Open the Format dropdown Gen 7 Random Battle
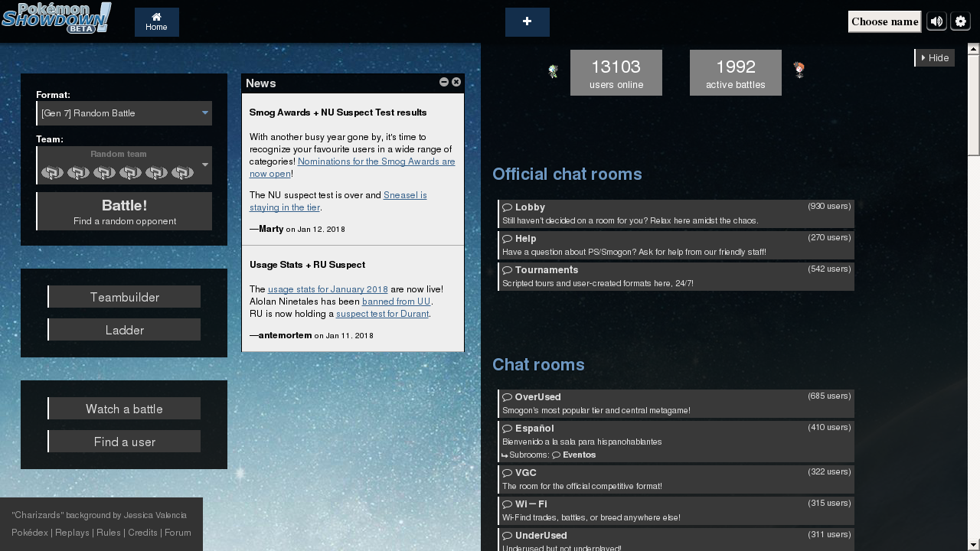980x551 pixels. pyautogui.click(x=124, y=113)
